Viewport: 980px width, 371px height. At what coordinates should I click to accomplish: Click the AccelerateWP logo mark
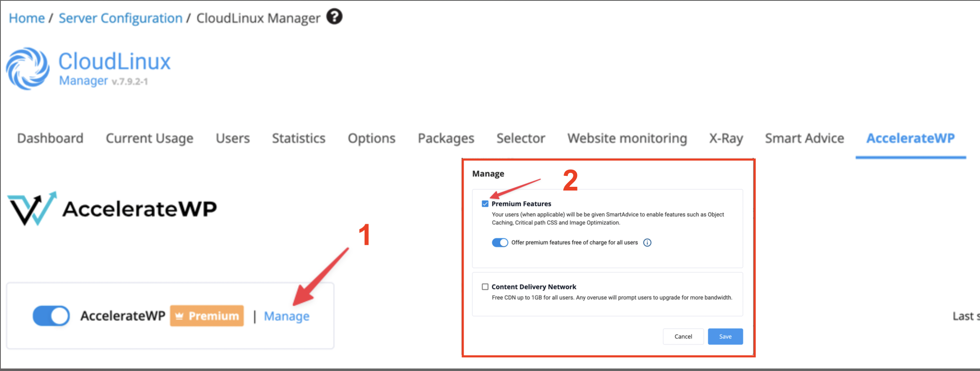point(32,209)
